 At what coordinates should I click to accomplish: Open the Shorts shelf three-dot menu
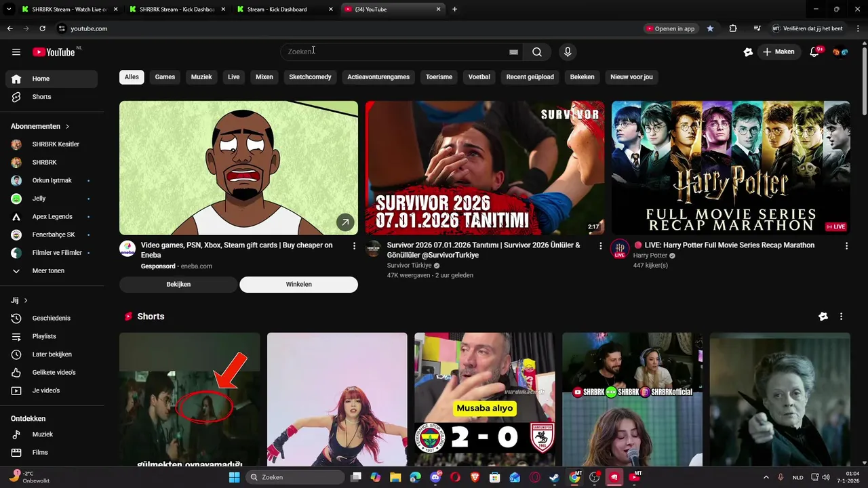click(x=841, y=317)
